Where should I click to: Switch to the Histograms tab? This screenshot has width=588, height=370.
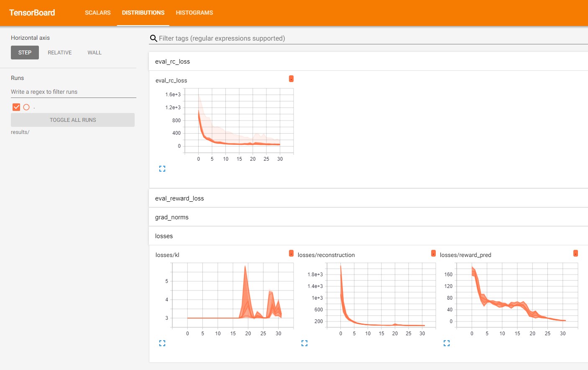(194, 13)
